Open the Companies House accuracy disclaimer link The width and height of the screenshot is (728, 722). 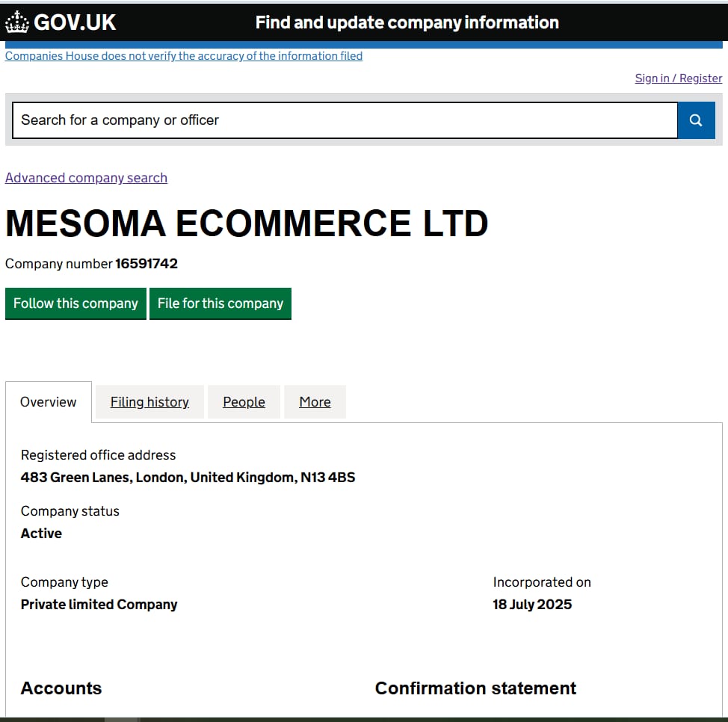(x=184, y=56)
